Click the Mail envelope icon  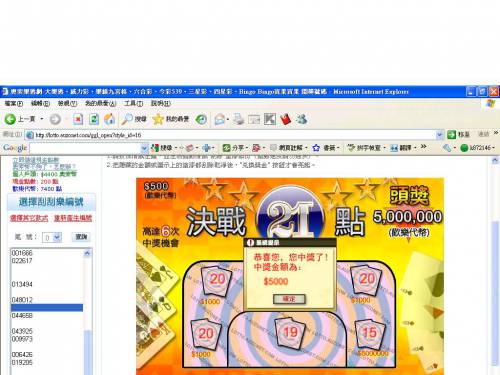(x=219, y=119)
